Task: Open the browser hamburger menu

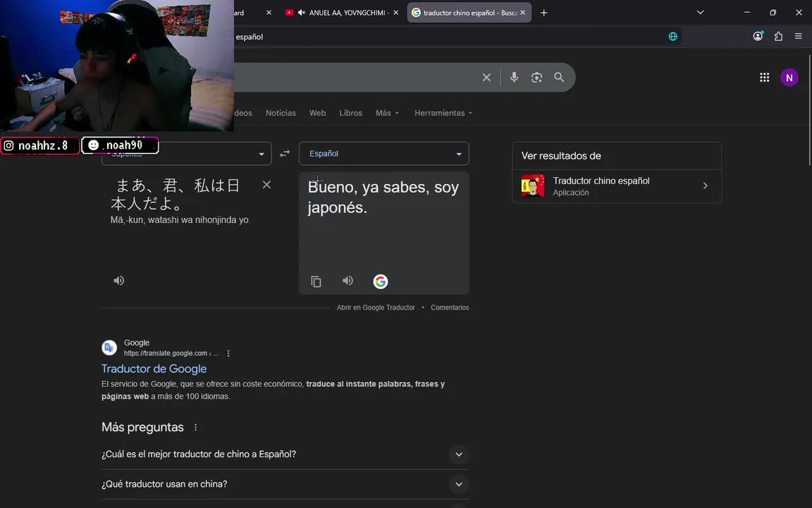Action: coord(798,36)
